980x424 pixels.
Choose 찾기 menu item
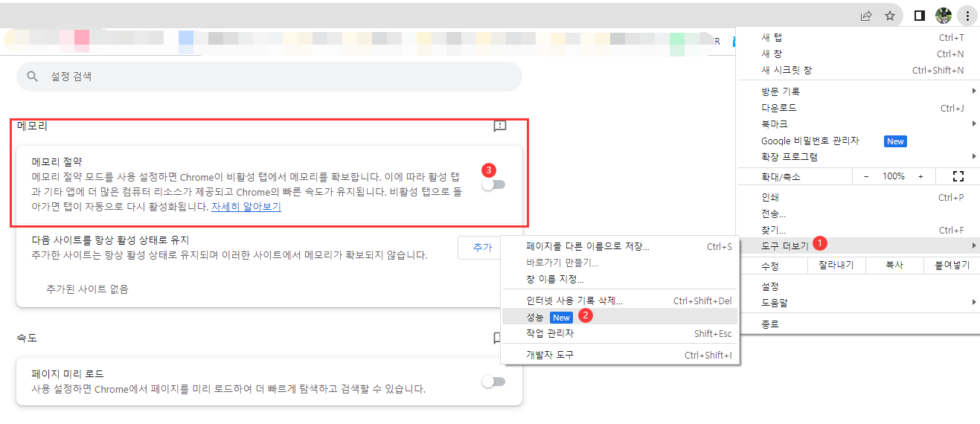click(858, 231)
